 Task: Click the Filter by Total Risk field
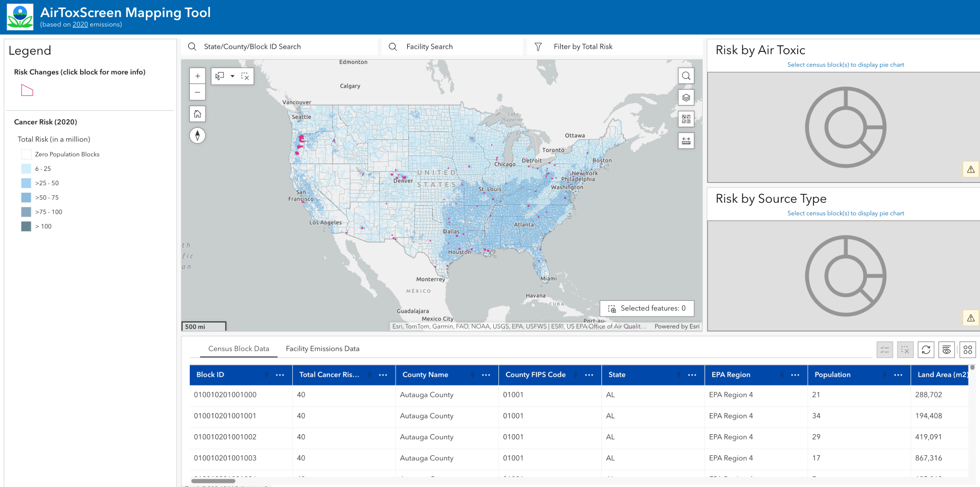pyautogui.click(x=615, y=47)
